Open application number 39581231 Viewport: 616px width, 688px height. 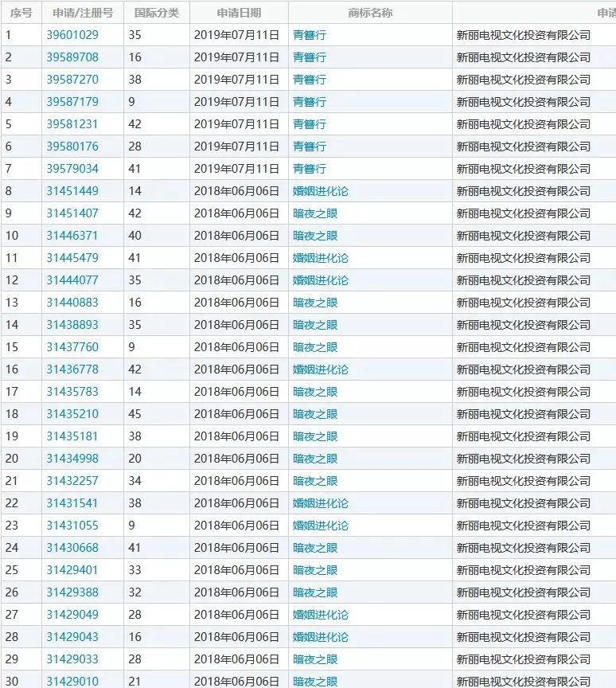click(x=72, y=124)
